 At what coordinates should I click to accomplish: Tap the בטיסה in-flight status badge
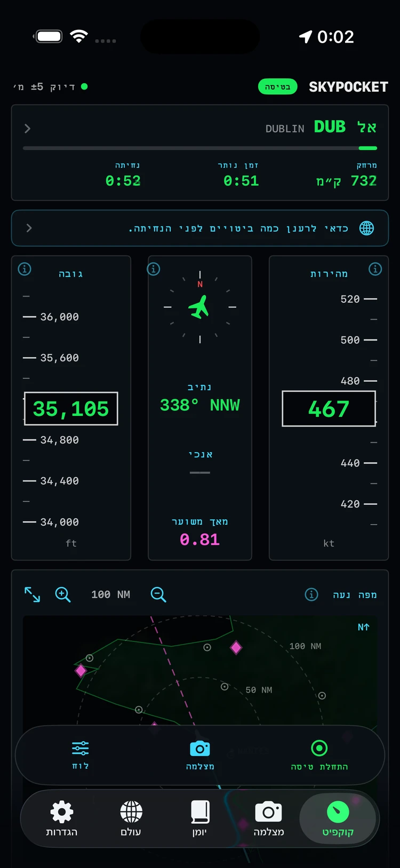click(277, 87)
